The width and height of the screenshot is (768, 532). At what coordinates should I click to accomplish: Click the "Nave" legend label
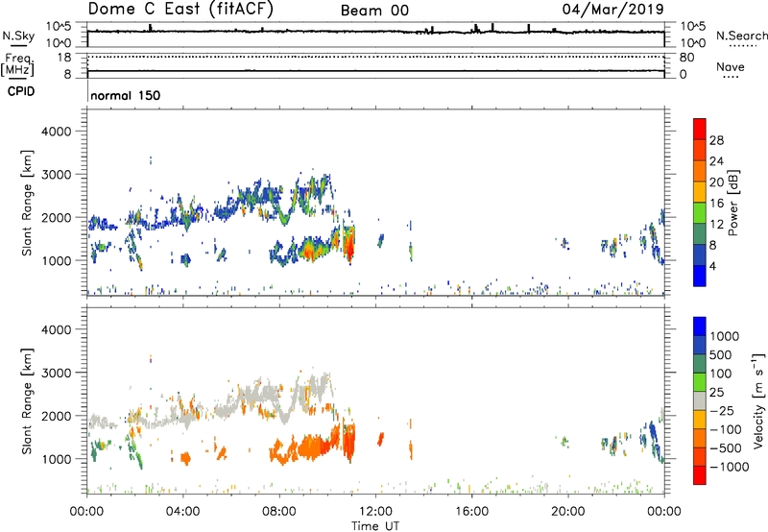click(731, 66)
